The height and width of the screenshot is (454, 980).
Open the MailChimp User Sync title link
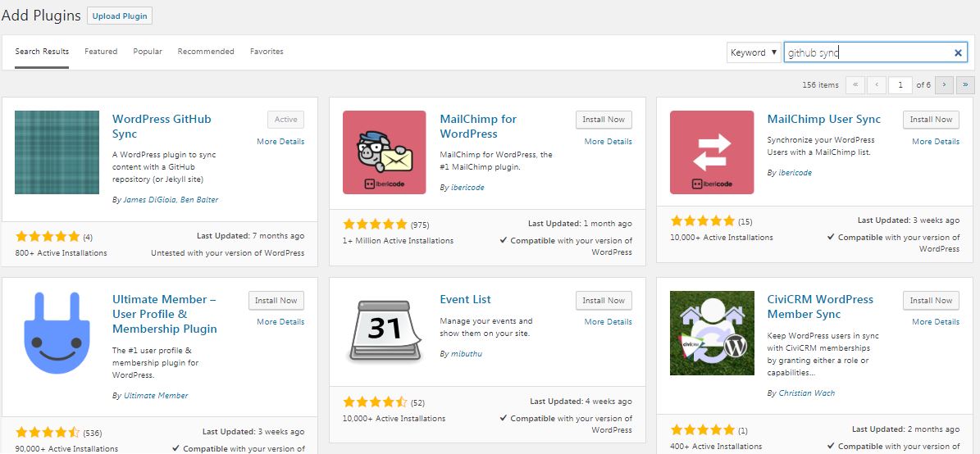(823, 120)
